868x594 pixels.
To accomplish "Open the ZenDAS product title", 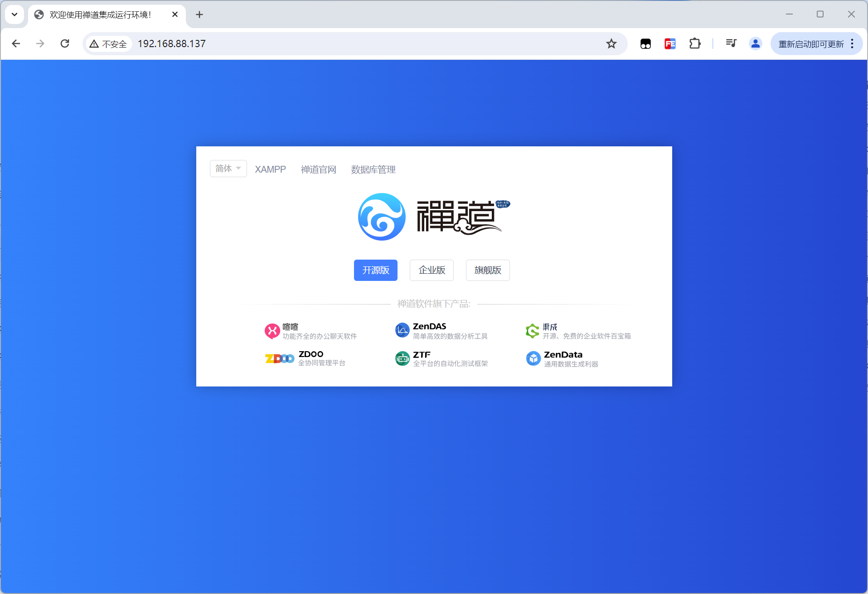I will [429, 326].
